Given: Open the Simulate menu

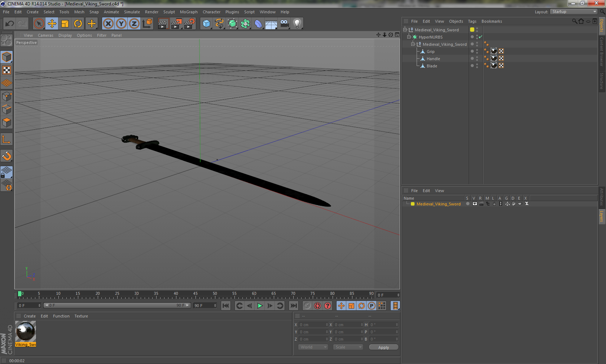Looking at the screenshot, I should click(132, 12).
